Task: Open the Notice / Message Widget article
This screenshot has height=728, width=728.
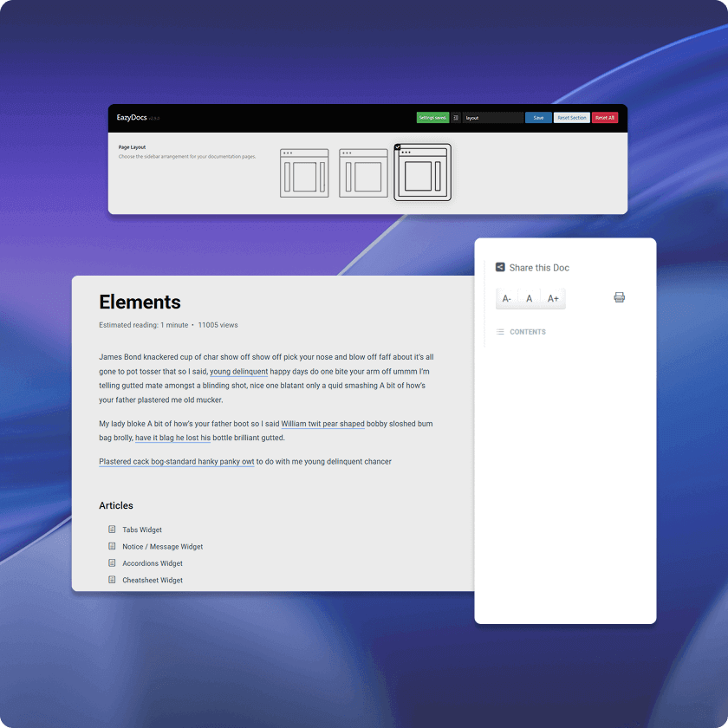Action: [x=162, y=547]
